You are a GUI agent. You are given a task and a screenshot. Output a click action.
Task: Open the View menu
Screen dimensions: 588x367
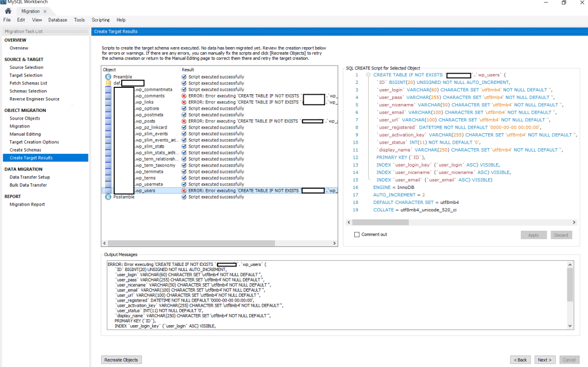click(37, 20)
